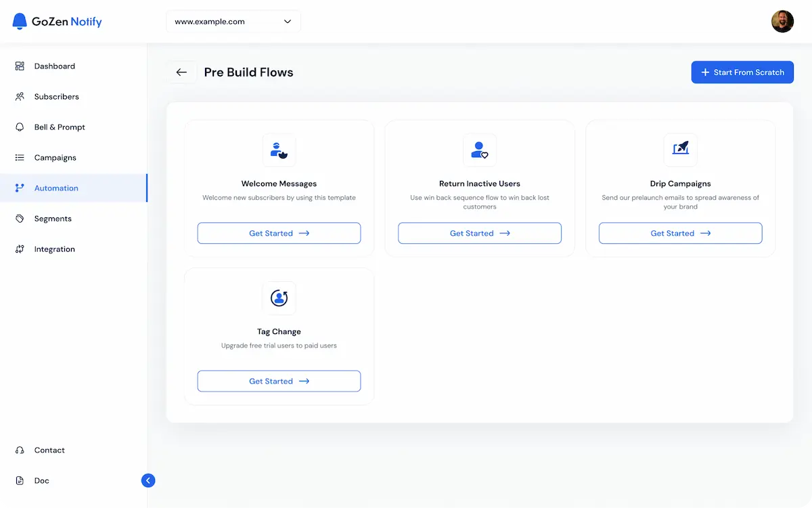Get Started on Return Inactive Users flow
Viewport: 812px width, 508px height.
tap(479, 233)
